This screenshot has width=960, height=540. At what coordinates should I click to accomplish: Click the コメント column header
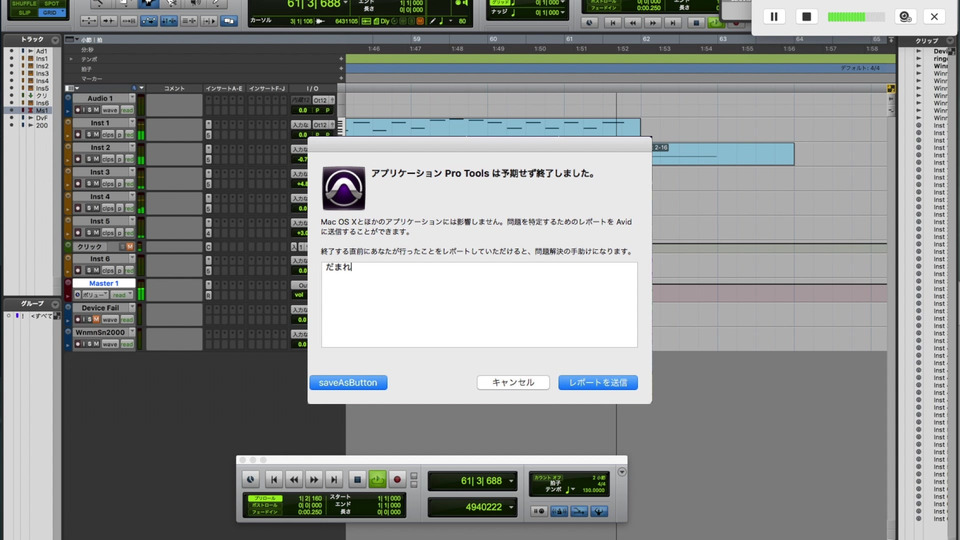pos(174,89)
